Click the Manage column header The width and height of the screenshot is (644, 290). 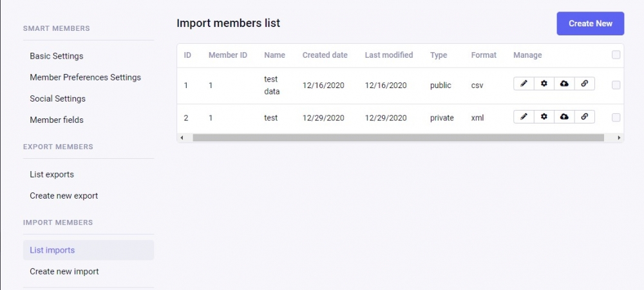point(527,55)
